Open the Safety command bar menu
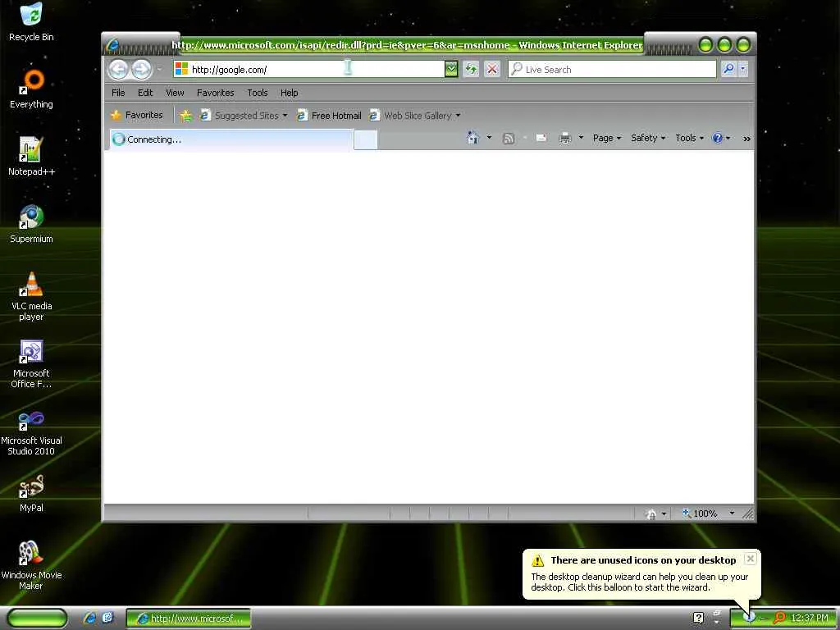The image size is (840, 630). pyautogui.click(x=648, y=138)
